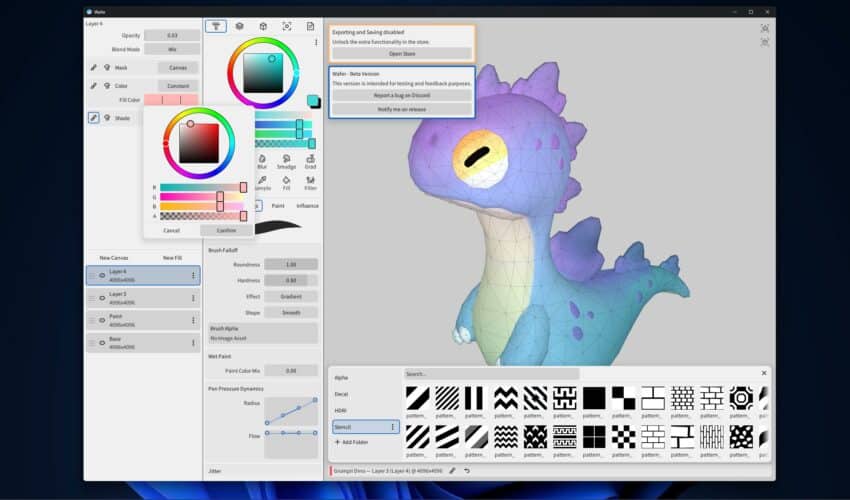Switch to the Influence tab

coord(307,205)
